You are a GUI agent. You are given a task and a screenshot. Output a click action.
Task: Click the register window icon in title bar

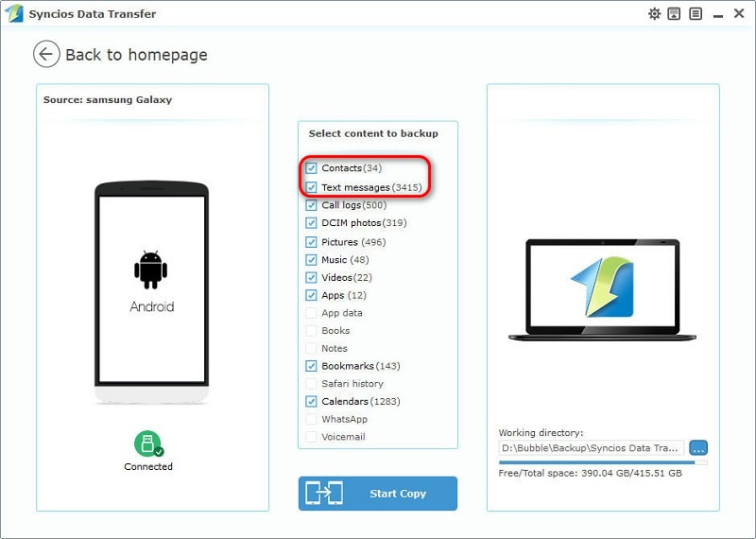tap(674, 13)
